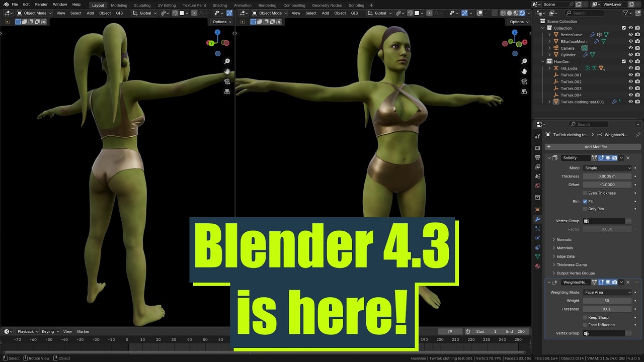Viewport: 644px width, 362px height.
Task: Open the Render menu
Action: pos(41,5)
